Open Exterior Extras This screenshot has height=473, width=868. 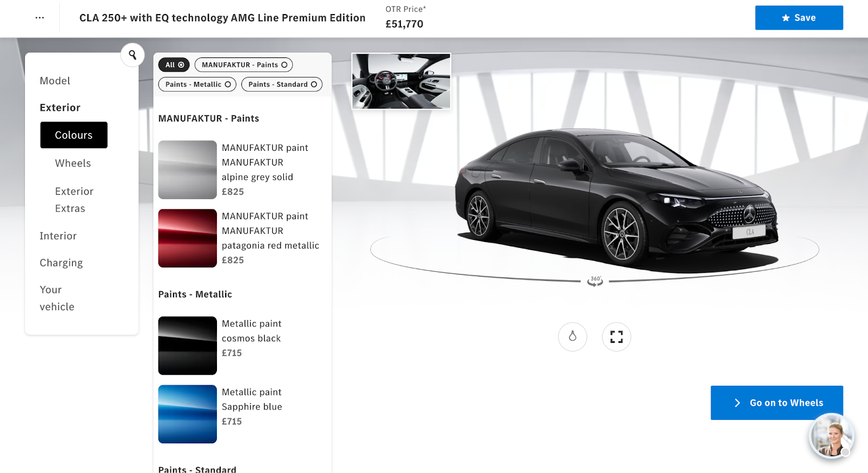click(x=74, y=200)
